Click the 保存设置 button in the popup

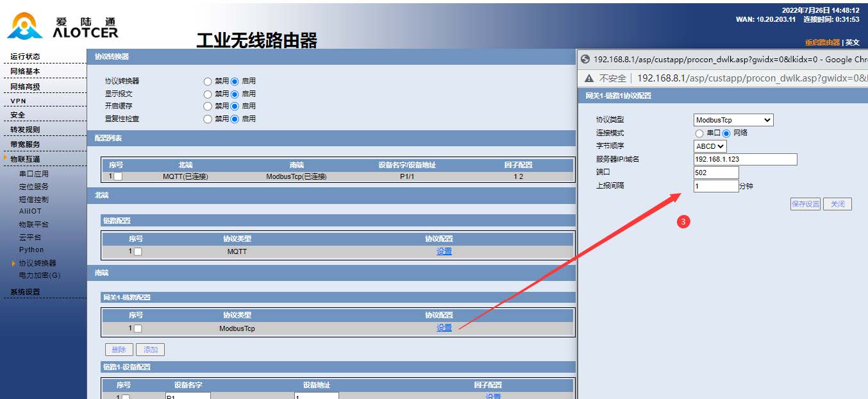coord(805,203)
